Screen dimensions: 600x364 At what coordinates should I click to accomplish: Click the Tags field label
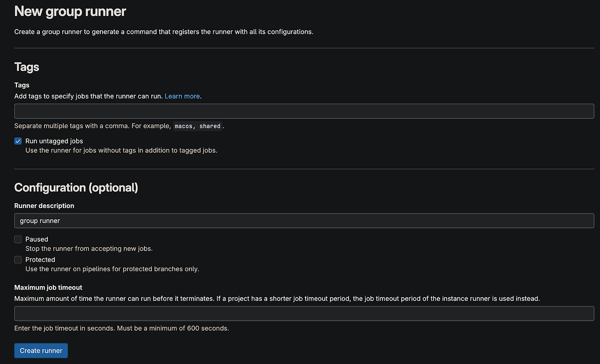click(x=22, y=85)
